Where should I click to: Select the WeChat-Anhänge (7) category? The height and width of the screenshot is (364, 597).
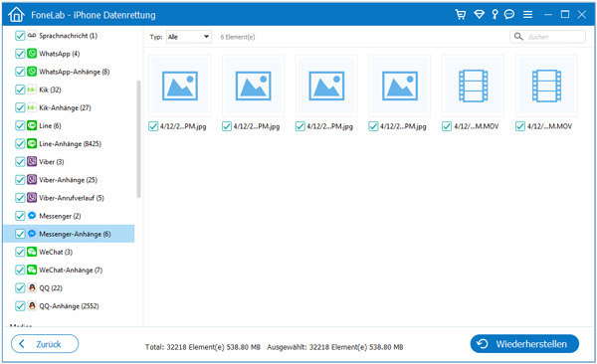tap(71, 270)
